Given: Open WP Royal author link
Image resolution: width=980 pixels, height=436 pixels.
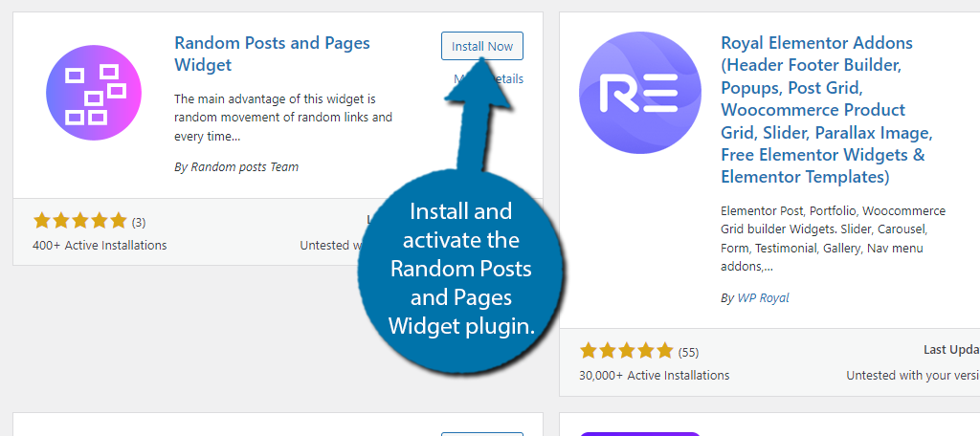Looking at the screenshot, I should [x=763, y=298].
